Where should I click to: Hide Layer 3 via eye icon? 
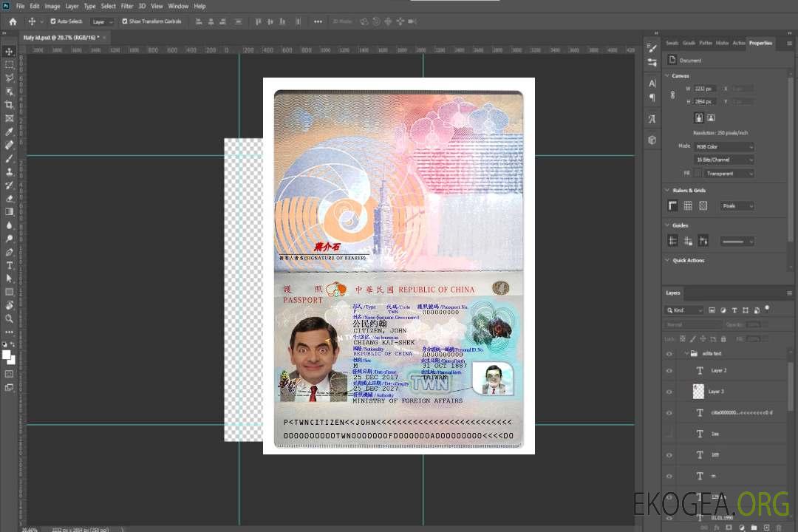(x=669, y=392)
